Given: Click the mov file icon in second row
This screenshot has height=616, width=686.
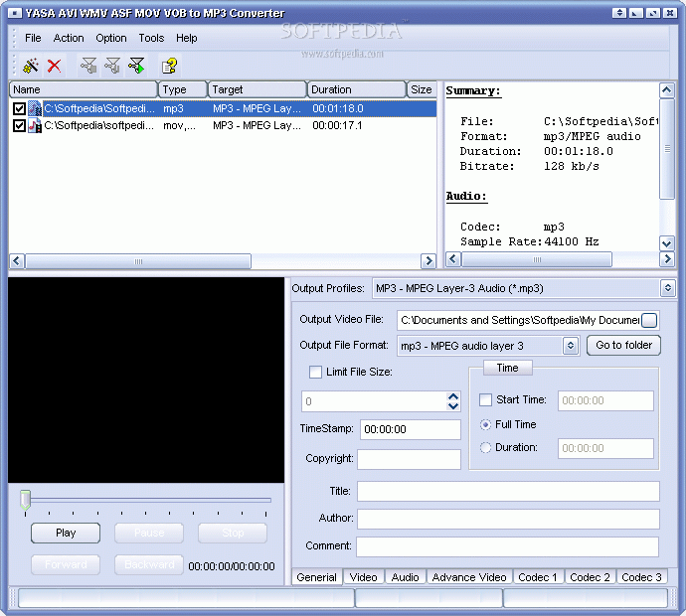Looking at the screenshot, I should click(35, 125).
